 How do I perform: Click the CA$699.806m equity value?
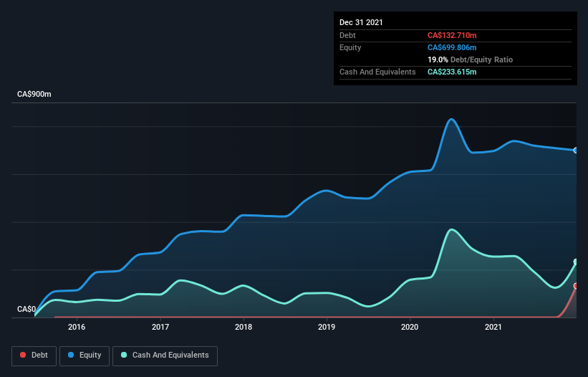(452, 47)
